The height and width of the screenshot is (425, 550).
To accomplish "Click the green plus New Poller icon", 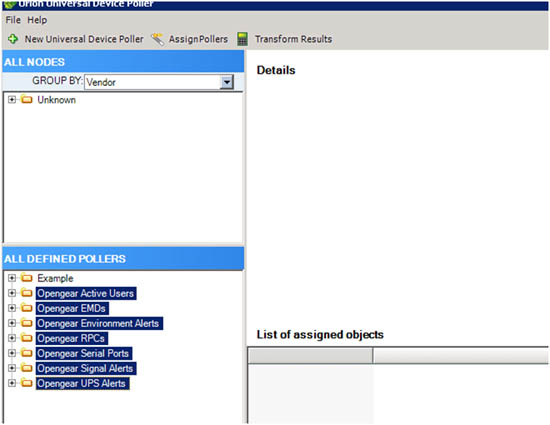I will pyautogui.click(x=13, y=39).
